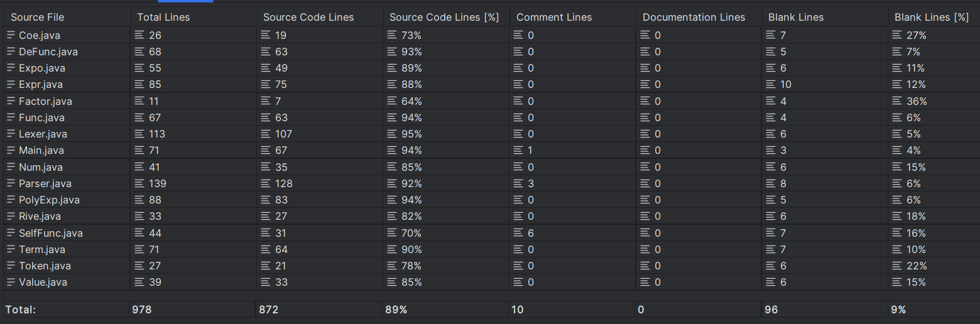Select the Coe.java file name
This screenshot has width=980, height=324.
(x=40, y=35)
